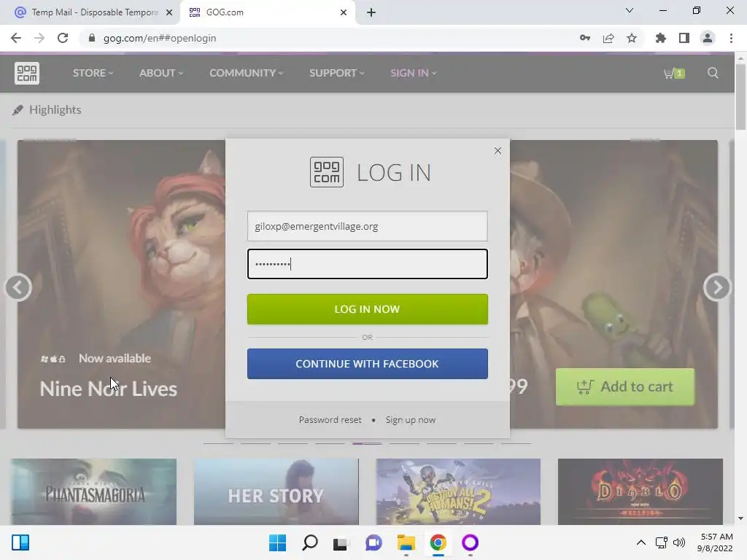The height and width of the screenshot is (560, 747).
Task: Open the Her Story game thumbnail
Action: [x=276, y=491]
